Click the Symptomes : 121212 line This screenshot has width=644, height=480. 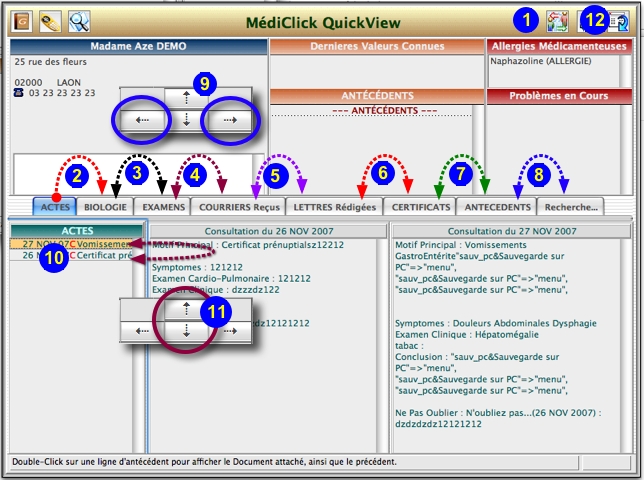[197, 267]
